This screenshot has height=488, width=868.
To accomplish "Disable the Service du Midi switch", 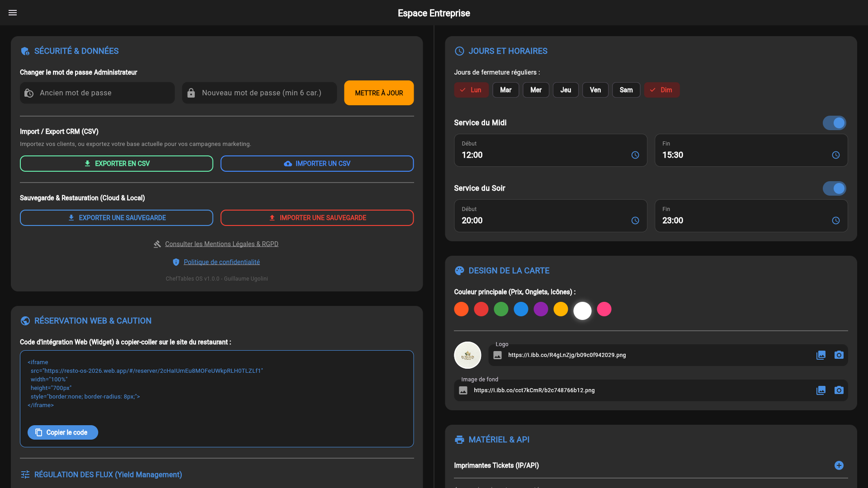I will 835,123.
